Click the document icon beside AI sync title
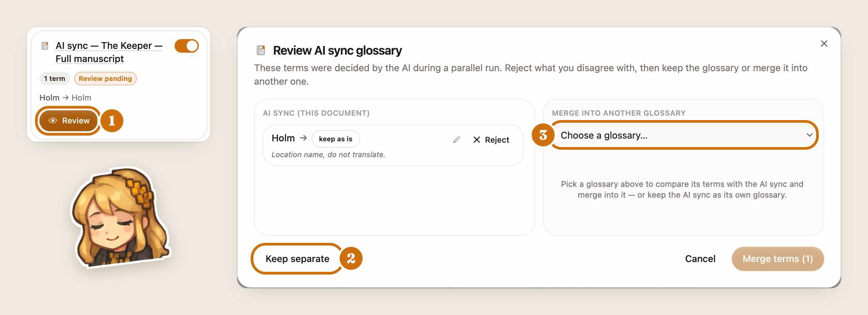 click(45, 46)
